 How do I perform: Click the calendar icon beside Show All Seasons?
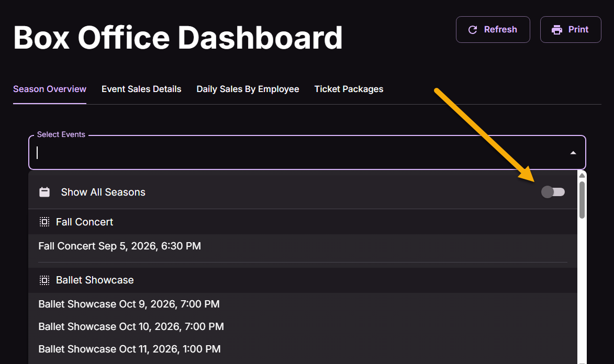click(44, 192)
